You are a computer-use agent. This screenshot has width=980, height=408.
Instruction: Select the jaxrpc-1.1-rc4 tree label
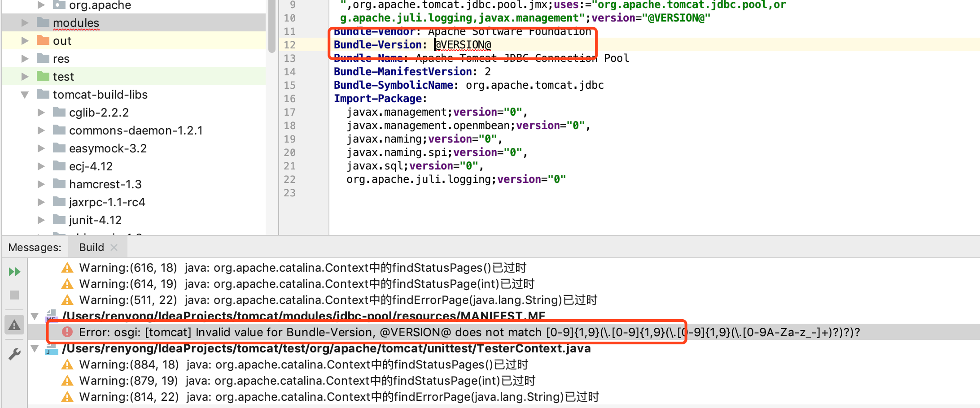[x=107, y=202]
